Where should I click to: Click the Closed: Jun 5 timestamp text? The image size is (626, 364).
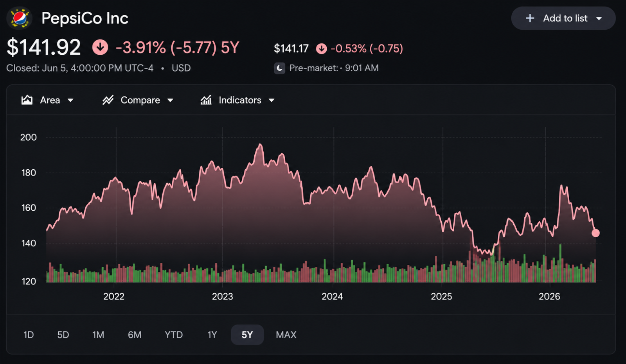click(80, 68)
